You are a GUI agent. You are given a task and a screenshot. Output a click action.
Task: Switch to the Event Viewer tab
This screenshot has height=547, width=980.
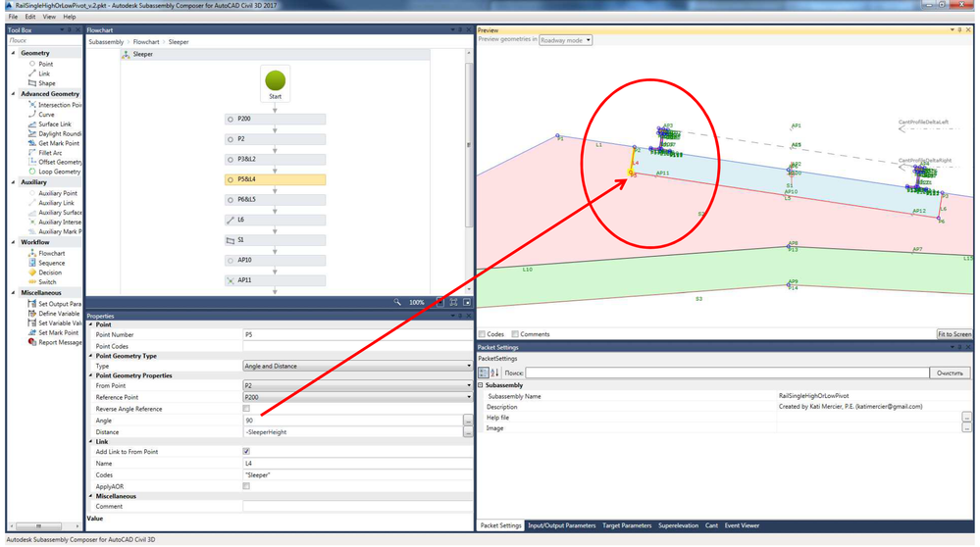tap(742, 525)
